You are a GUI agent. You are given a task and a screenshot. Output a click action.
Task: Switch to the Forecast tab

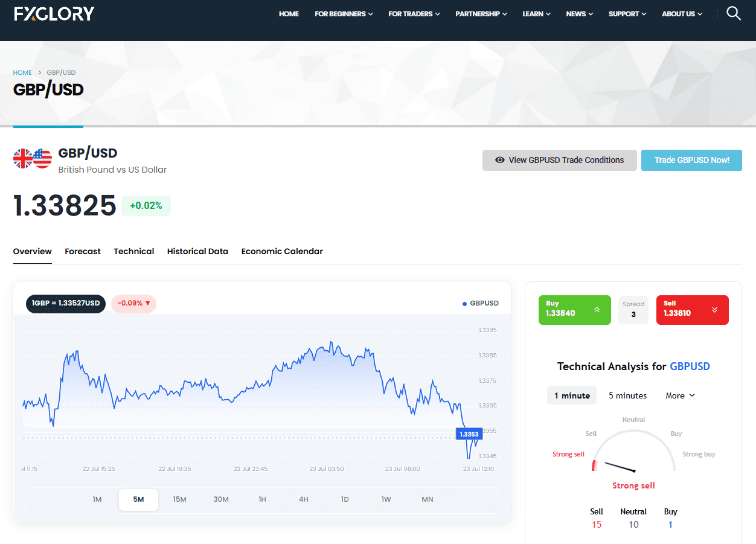(83, 251)
